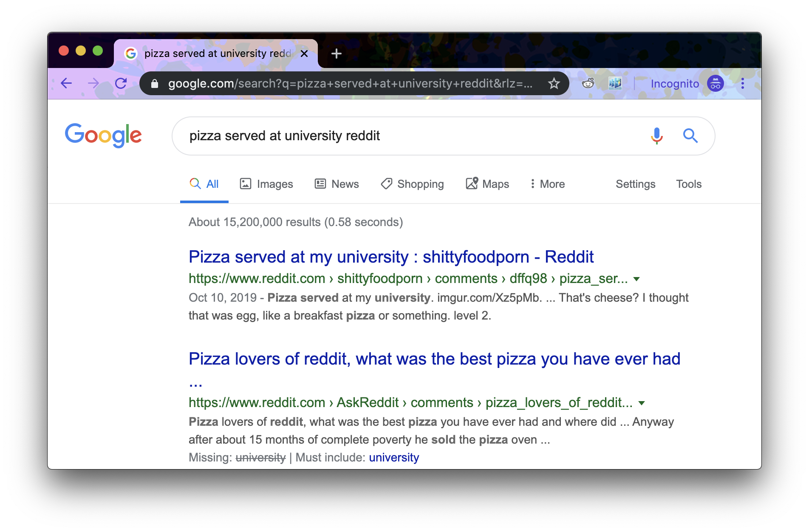Close the pizza search tab
Image resolution: width=809 pixels, height=532 pixels.
click(304, 54)
